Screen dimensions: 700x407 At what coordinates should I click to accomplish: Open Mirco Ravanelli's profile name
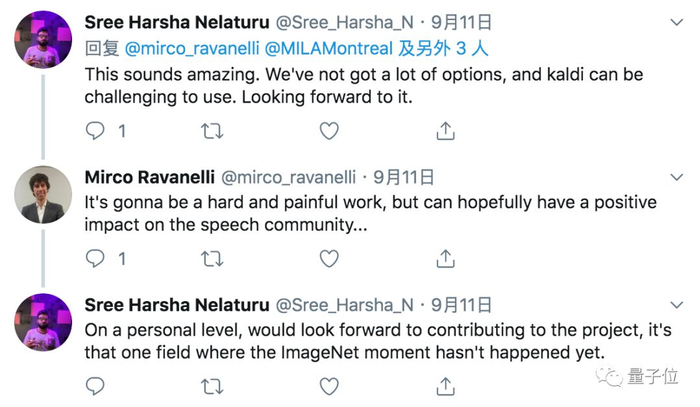pos(147,177)
